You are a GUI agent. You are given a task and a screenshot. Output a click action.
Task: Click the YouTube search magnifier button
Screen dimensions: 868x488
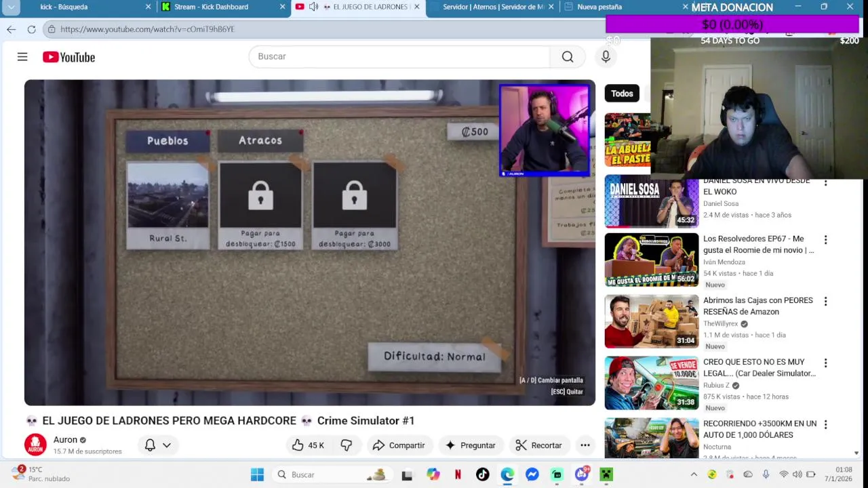(x=568, y=56)
